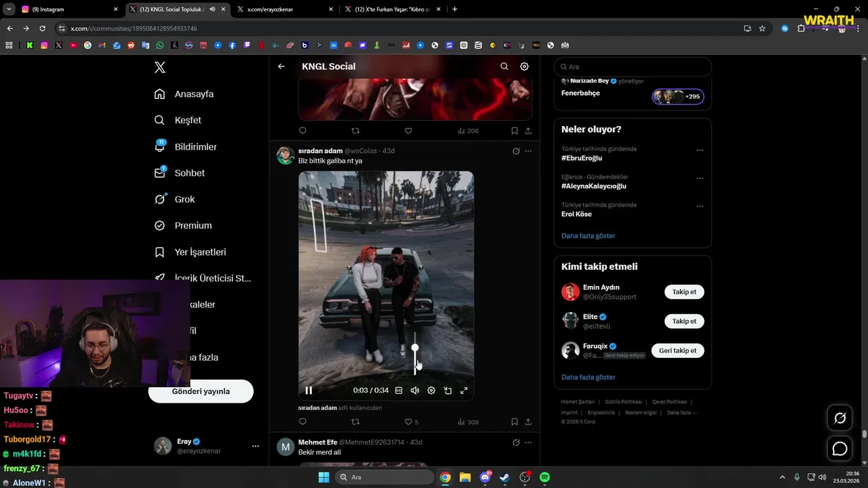This screenshot has width=868, height=488.
Task: Switch to Furkan Yaşar browser tab
Action: coord(393,9)
